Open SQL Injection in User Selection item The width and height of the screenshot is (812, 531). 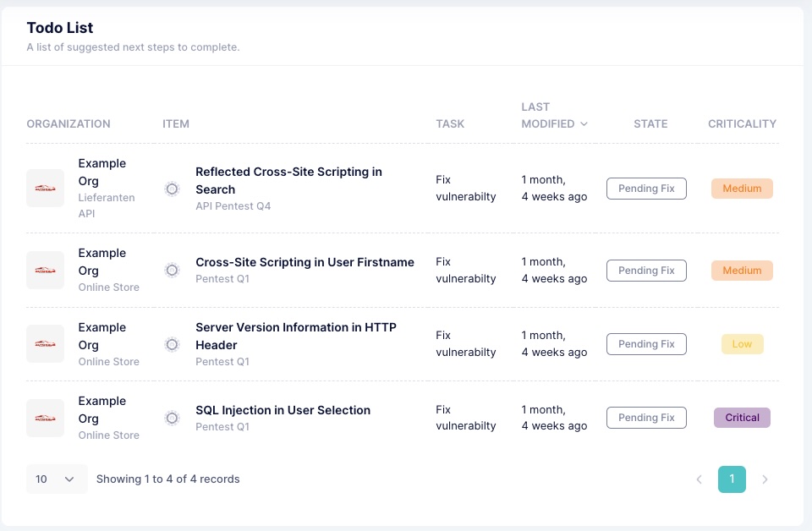click(x=283, y=410)
